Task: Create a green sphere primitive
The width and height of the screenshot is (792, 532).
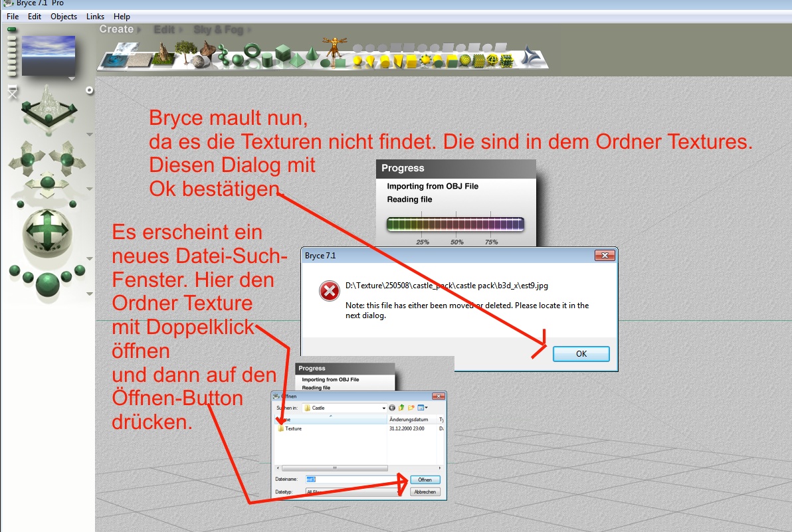Action: point(238,60)
